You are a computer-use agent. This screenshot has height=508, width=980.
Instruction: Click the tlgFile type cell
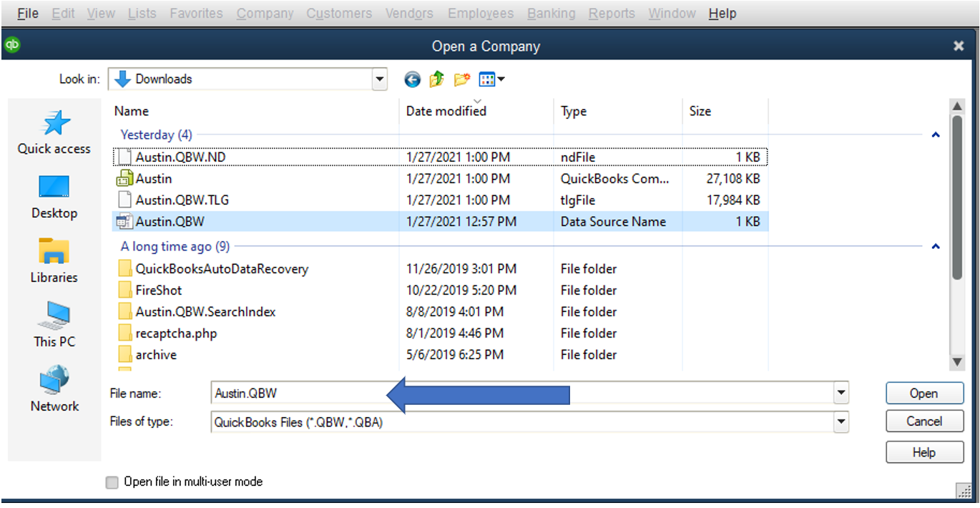click(578, 200)
